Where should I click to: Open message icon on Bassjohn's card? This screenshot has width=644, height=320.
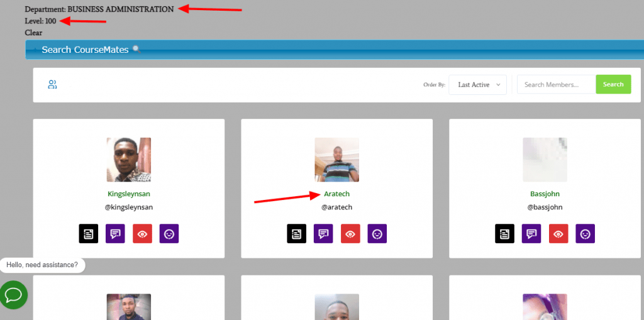click(531, 234)
